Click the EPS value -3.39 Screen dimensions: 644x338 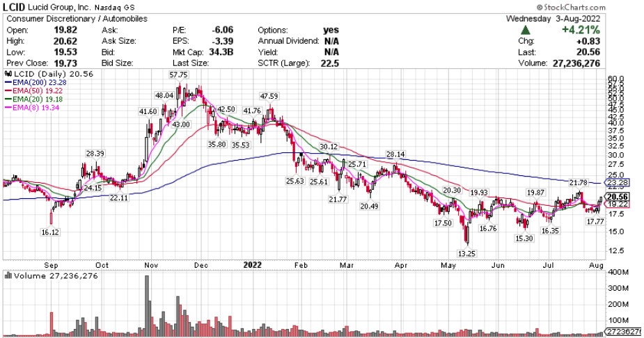(x=222, y=41)
